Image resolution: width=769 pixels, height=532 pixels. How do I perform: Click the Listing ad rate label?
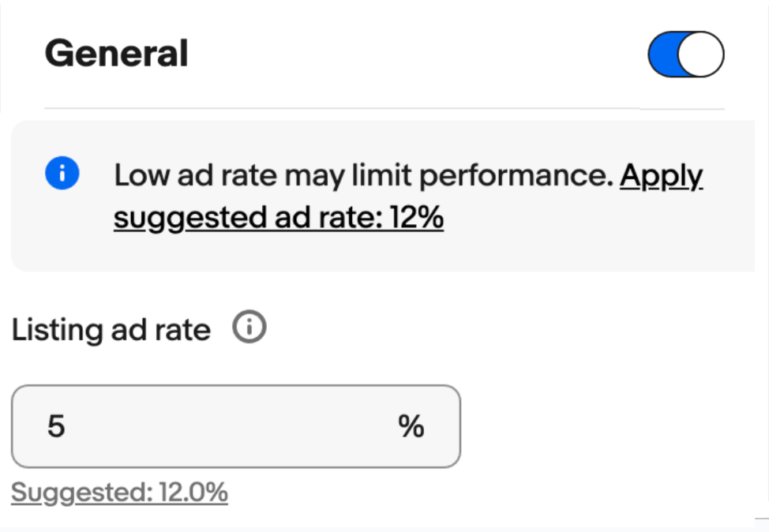pos(111,330)
